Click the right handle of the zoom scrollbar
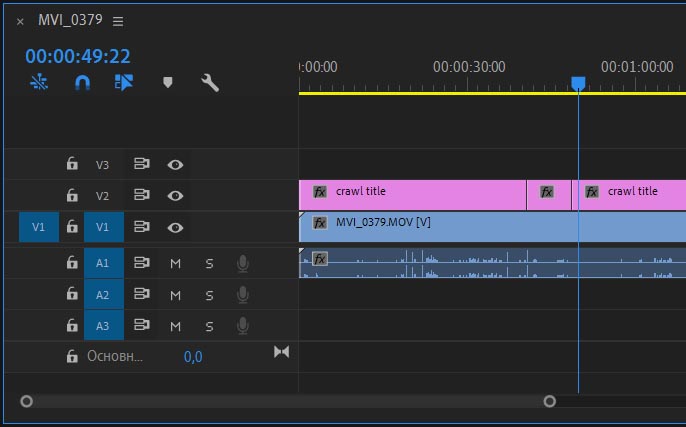686x427 pixels. pos(550,401)
